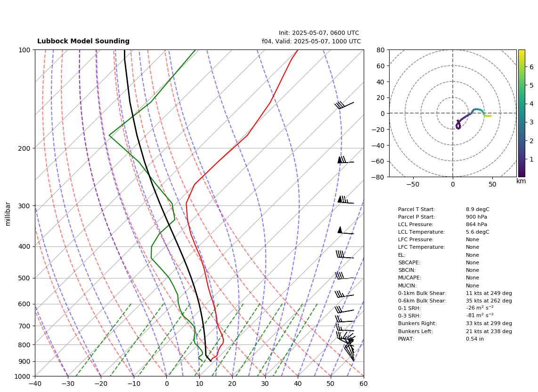Image resolution: width=538 pixels, height=392 pixels.
Task: Click the "6" tick on the colorbar
Action: tap(531, 67)
